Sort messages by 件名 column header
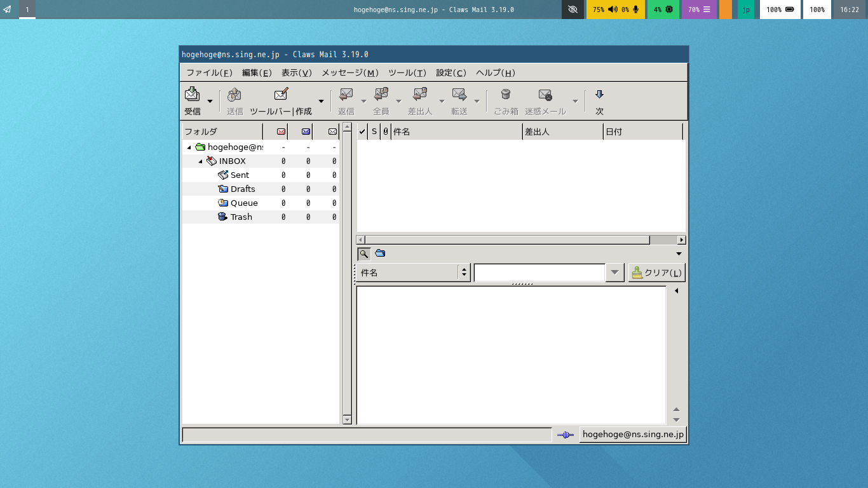This screenshot has width=868, height=488. (x=457, y=132)
